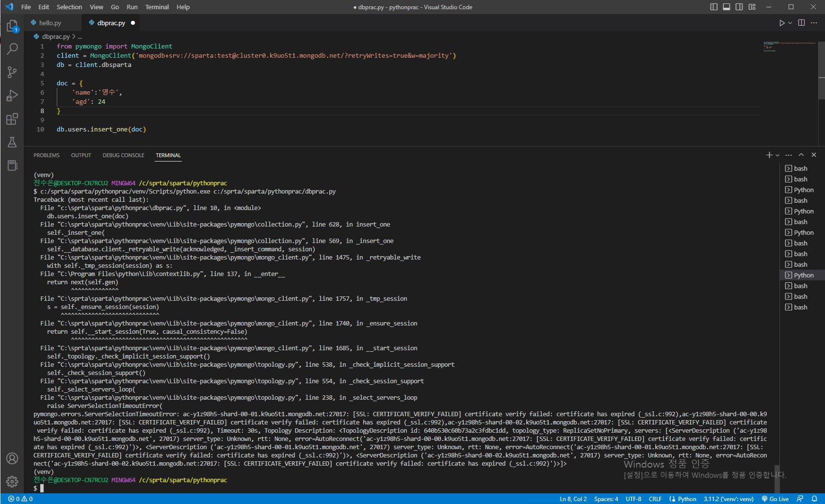
Task: Show errors and warnings count in status bar
Action: click(x=20, y=499)
